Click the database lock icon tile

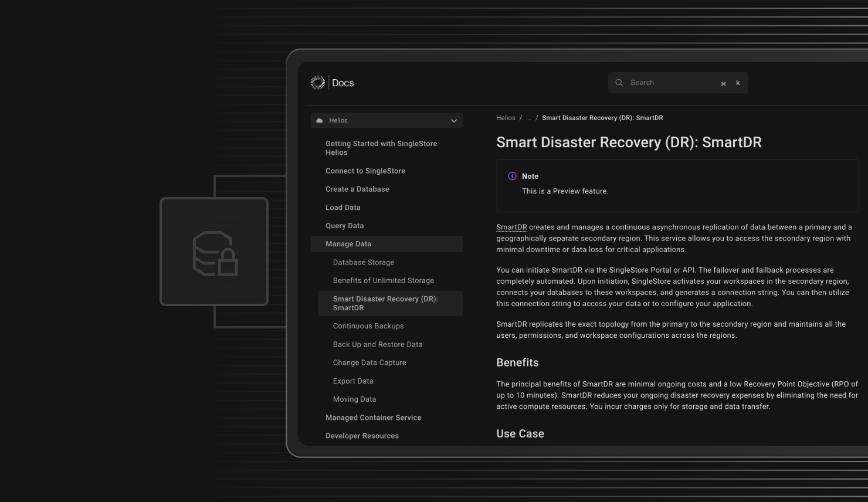pyautogui.click(x=214, y=252)
